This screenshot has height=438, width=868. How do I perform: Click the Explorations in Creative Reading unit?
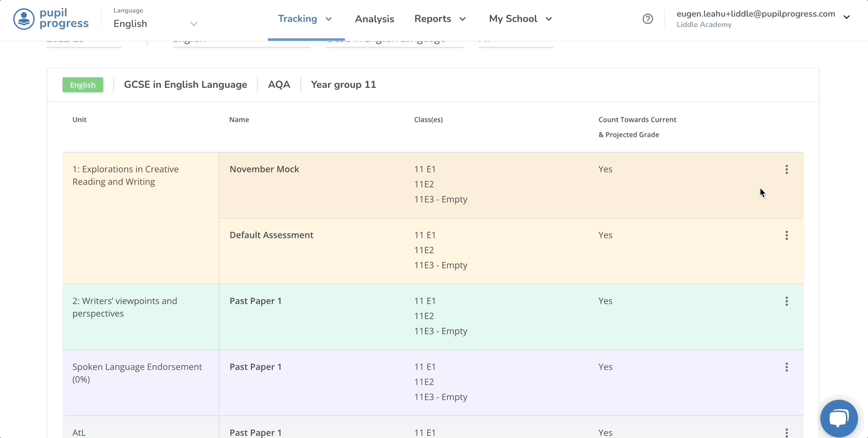tap(125, 176)
